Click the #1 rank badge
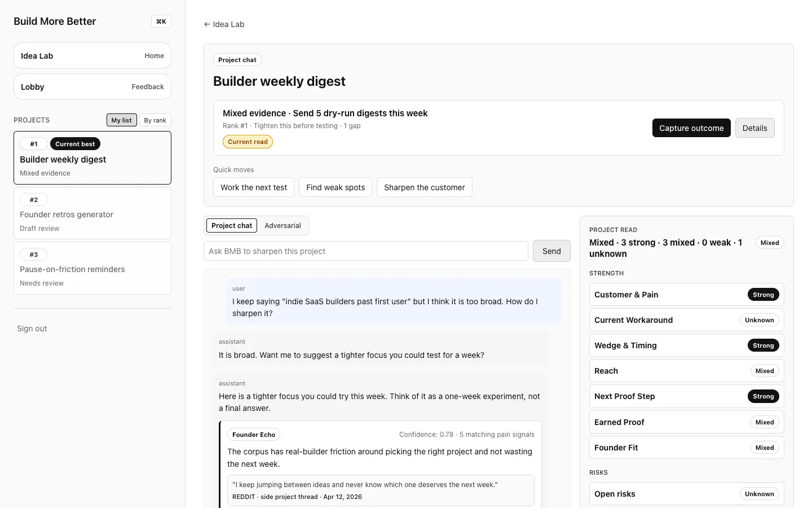Screen dimensions: 812x508 coord(34,144)
